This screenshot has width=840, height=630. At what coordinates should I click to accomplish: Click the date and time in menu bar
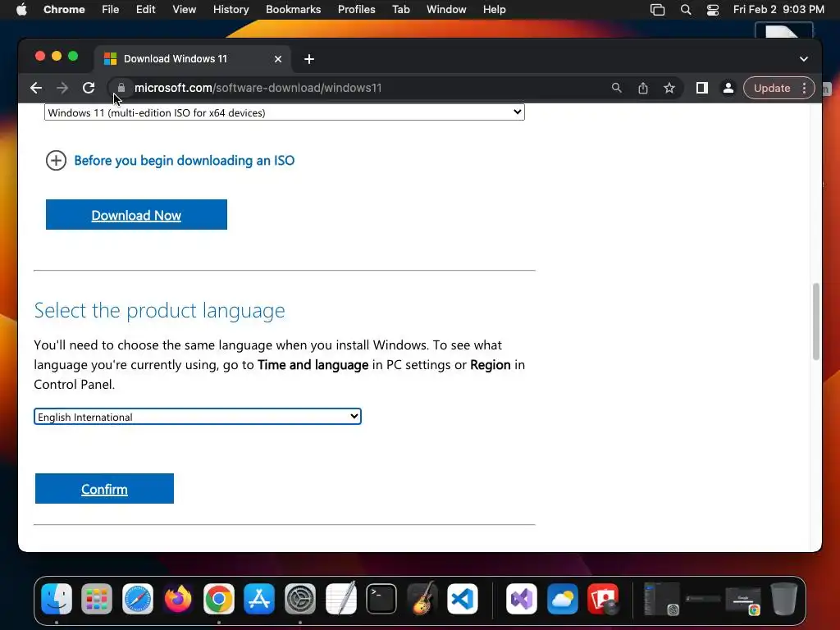pyautogui.click(x=778, y=10)
